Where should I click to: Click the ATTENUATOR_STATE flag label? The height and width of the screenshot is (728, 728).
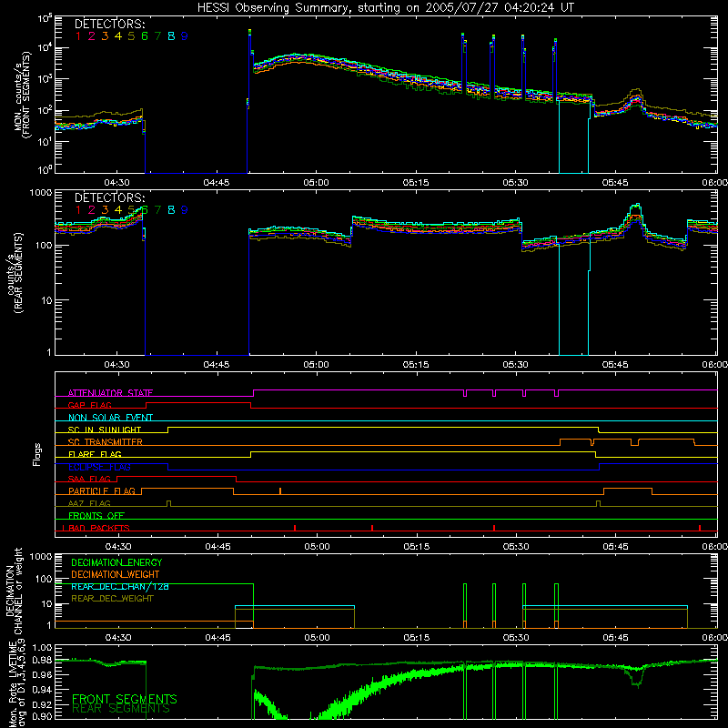pos(110,393)
